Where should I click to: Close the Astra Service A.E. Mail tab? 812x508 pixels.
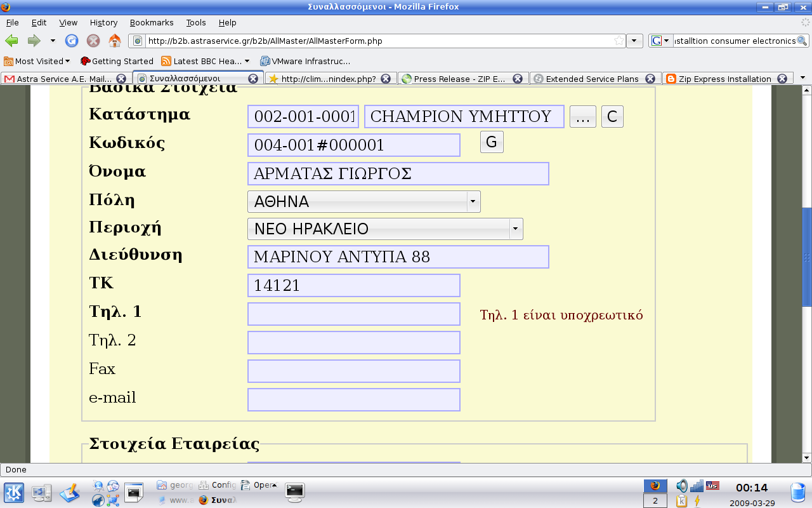pyautogui.click(x=121, y=79)
